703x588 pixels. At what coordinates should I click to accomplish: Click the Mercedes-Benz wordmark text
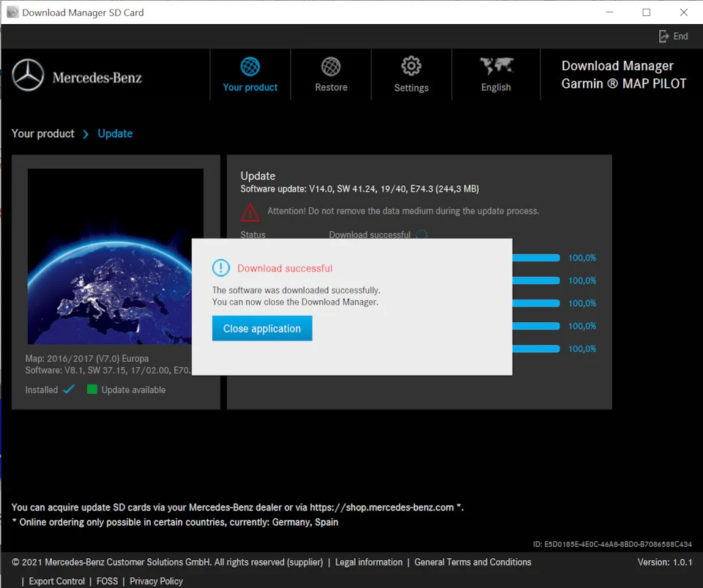tap(97, 78)
